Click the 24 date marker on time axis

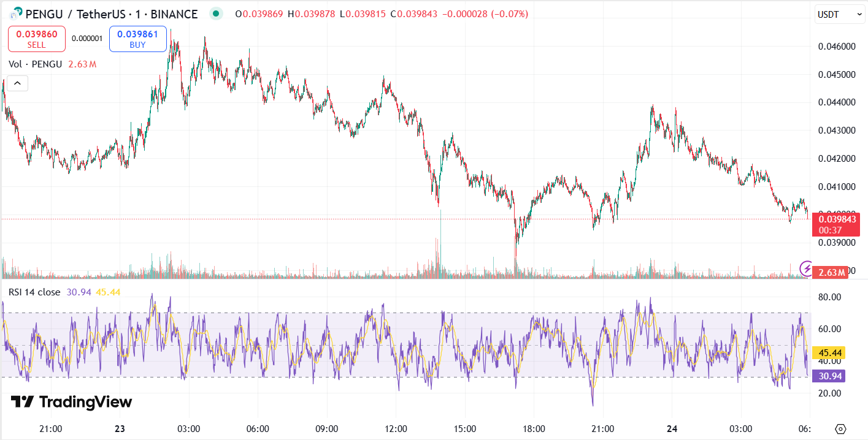[x=672, y=428]
